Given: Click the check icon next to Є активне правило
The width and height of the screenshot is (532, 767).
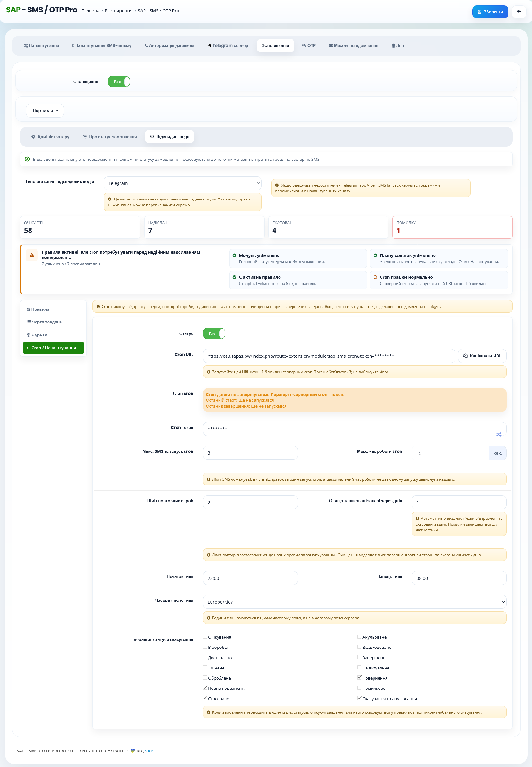Looking at the screenshot, I should (x=235, y=277).
